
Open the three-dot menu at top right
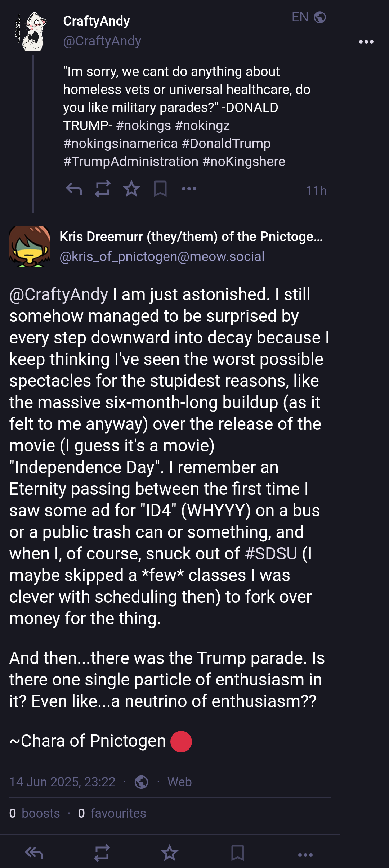[366, 42]
